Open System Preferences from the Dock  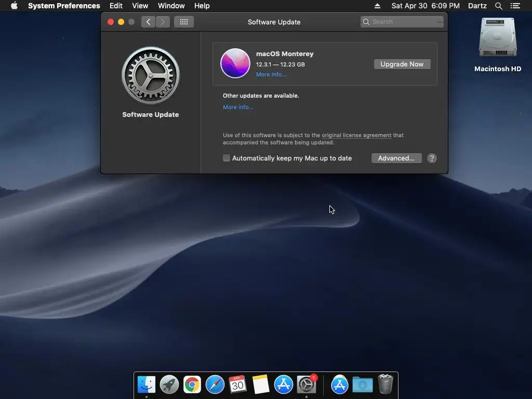point(307,384)
